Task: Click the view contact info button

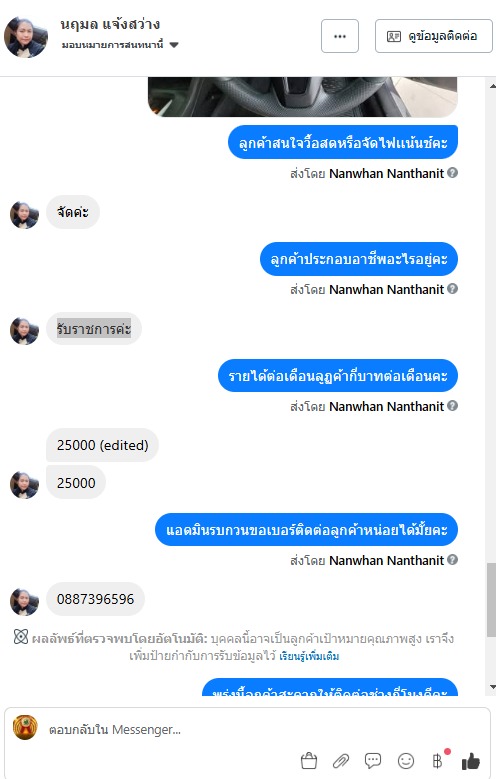Action: (433, 36)
